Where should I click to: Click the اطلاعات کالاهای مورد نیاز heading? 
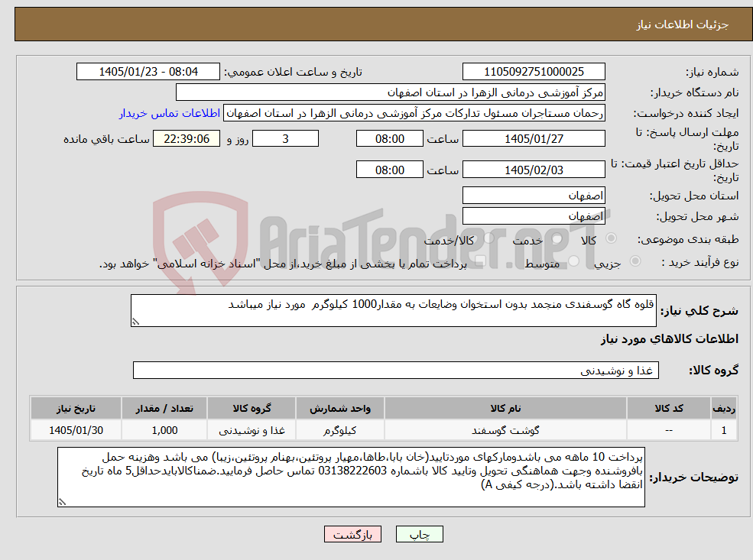[670, 339]
